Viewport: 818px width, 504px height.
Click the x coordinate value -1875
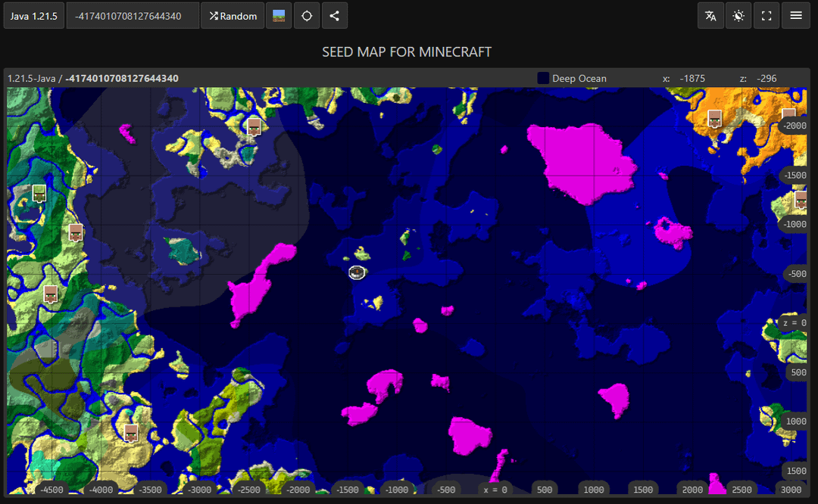click(692, 79)
